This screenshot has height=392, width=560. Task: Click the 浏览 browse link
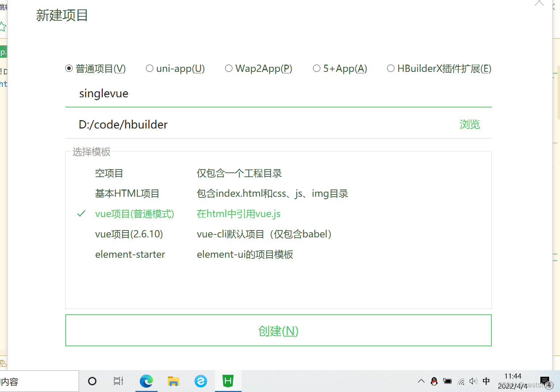click(469, 124)
